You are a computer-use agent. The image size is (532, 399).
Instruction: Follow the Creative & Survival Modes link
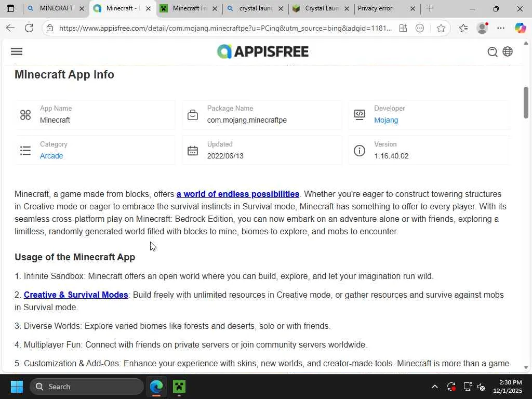pyautogui.click(x=76, y=295)
